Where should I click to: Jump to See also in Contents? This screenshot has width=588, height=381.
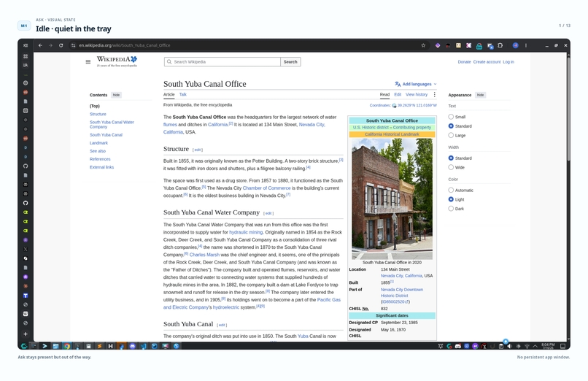point(98,151)
